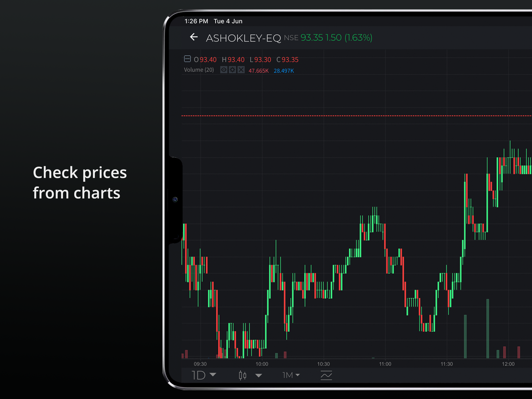Image resolution: width=532 pixels, height=399 pixels.
Task: Collapse the OHLC legend box icon
Action: 187,59
